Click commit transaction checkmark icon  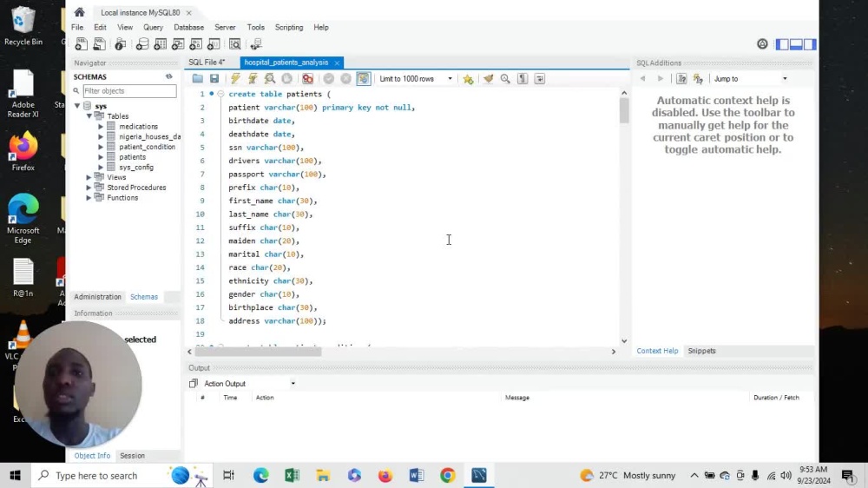pyautogui.click(x=329, y=79)
